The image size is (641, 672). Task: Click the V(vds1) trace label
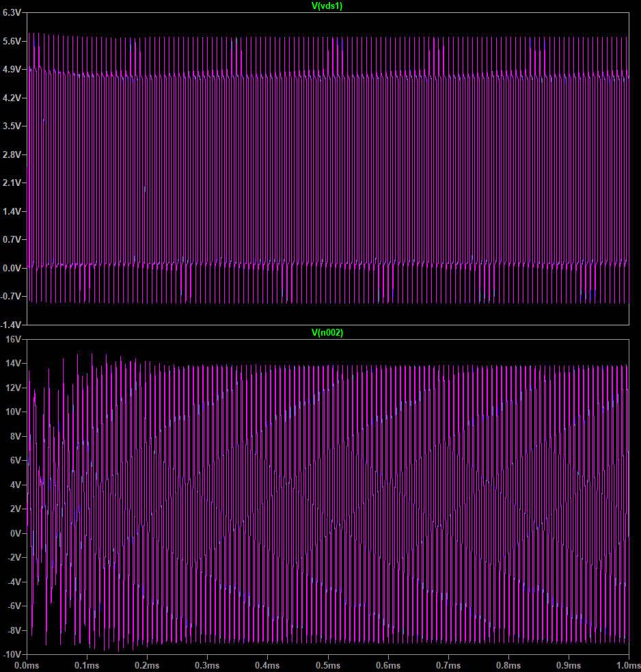[x=327, y=5]
